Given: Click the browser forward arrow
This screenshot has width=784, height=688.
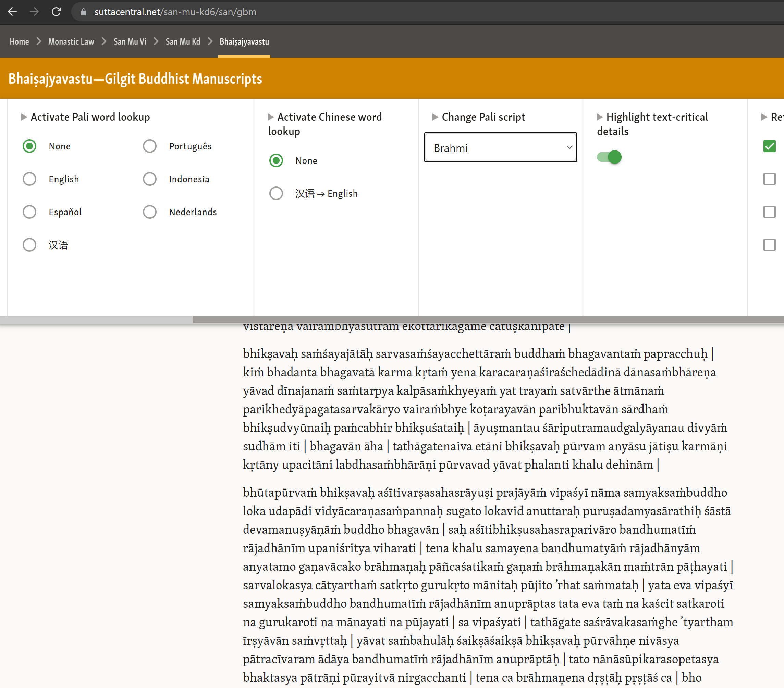Looking at the screenshot, I should 35,12.
